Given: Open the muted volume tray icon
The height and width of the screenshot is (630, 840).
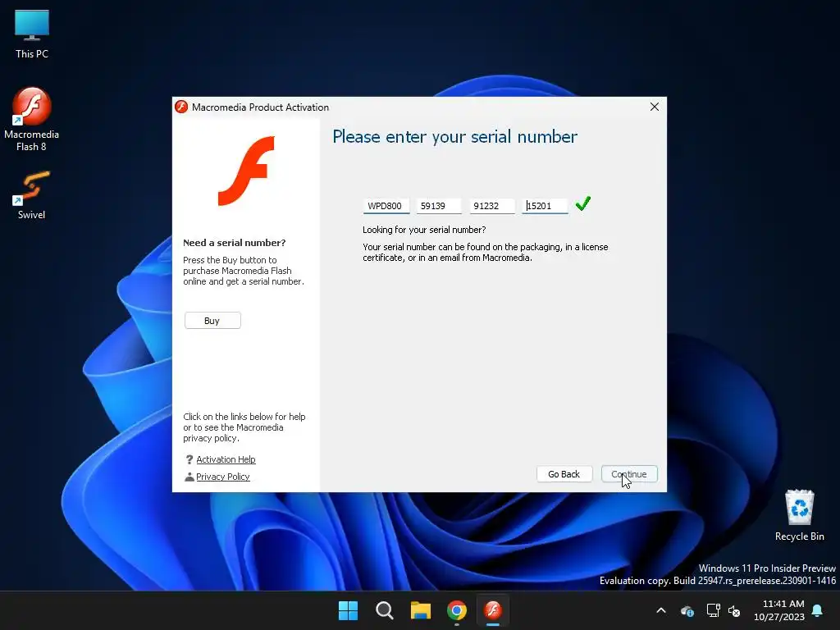Looking at the screenshot, I should [734, 610].
